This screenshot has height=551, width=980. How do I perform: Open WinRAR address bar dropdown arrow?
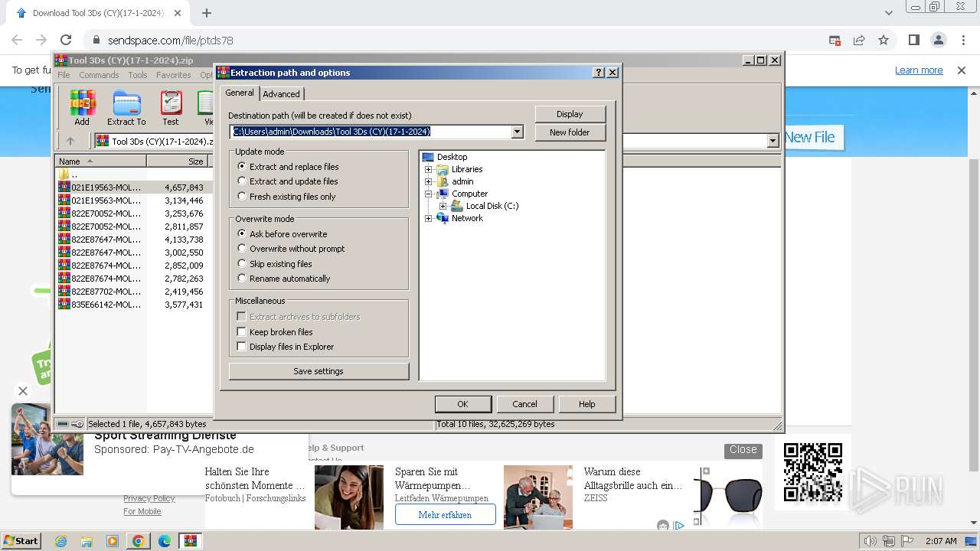(773, 141)
